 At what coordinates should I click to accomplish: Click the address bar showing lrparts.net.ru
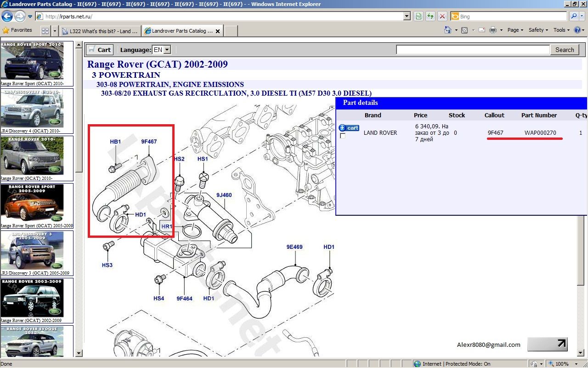coord(223,17)
